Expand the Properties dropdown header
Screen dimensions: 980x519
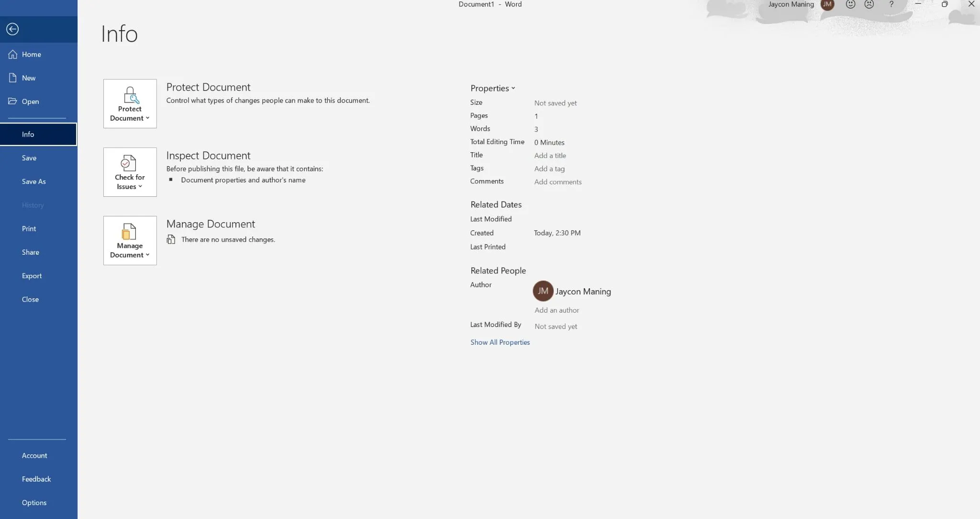[x=492, y=88]
